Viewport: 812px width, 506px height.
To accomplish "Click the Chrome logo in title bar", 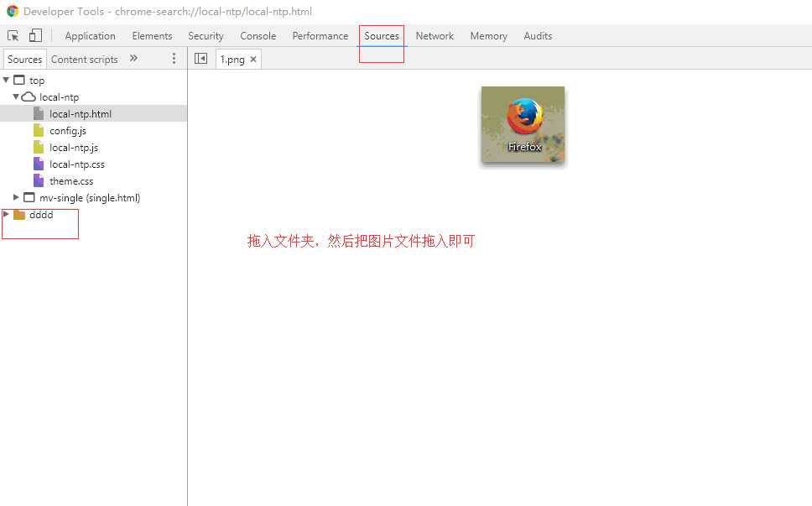I will pyautogui.click(x=13, y=11).
